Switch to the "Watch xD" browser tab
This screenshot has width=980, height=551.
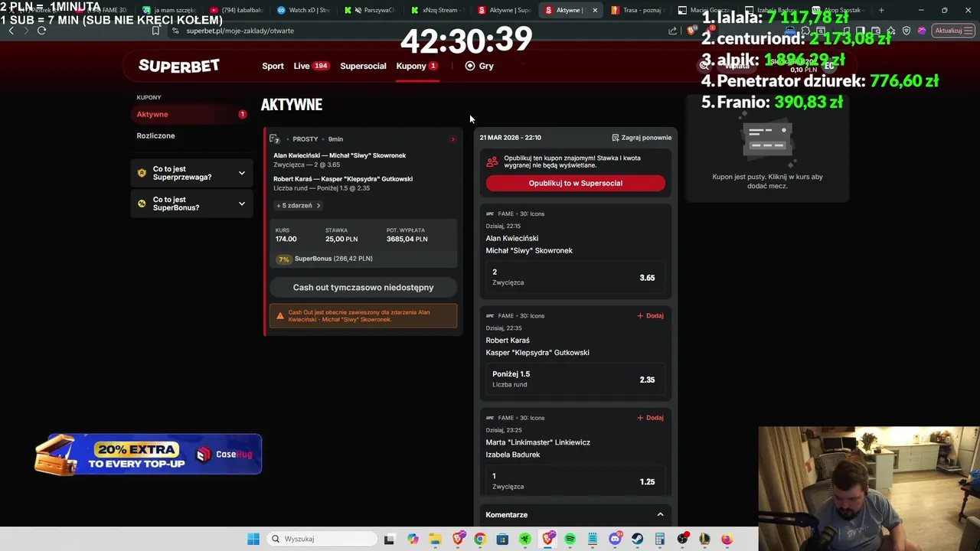(303, 10)
